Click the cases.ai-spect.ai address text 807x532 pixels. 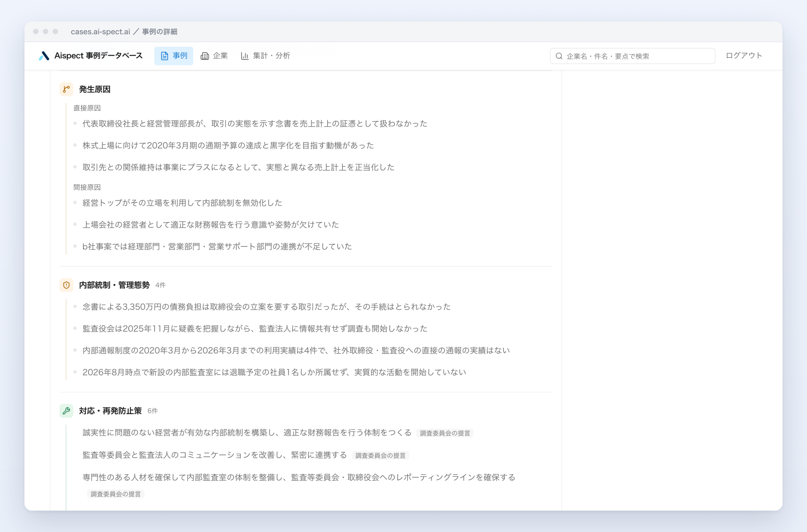click(100, 31)
